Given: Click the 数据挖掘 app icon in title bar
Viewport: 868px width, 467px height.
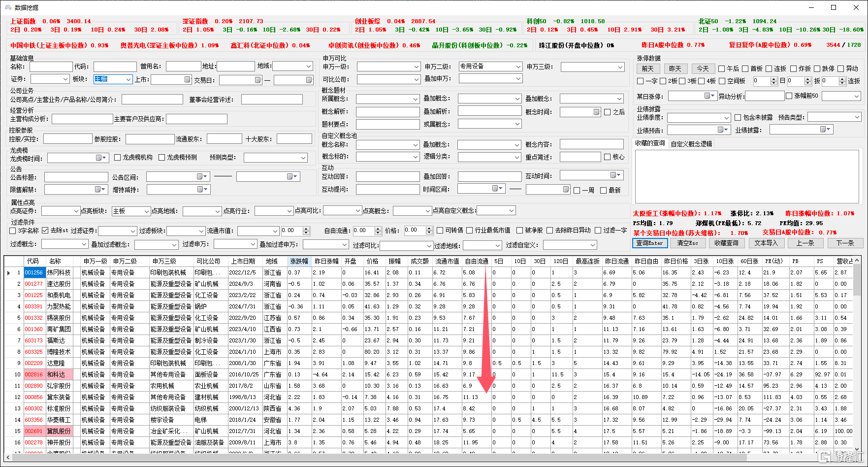Looking at the screenshot, I should click(x=8, y=7).
